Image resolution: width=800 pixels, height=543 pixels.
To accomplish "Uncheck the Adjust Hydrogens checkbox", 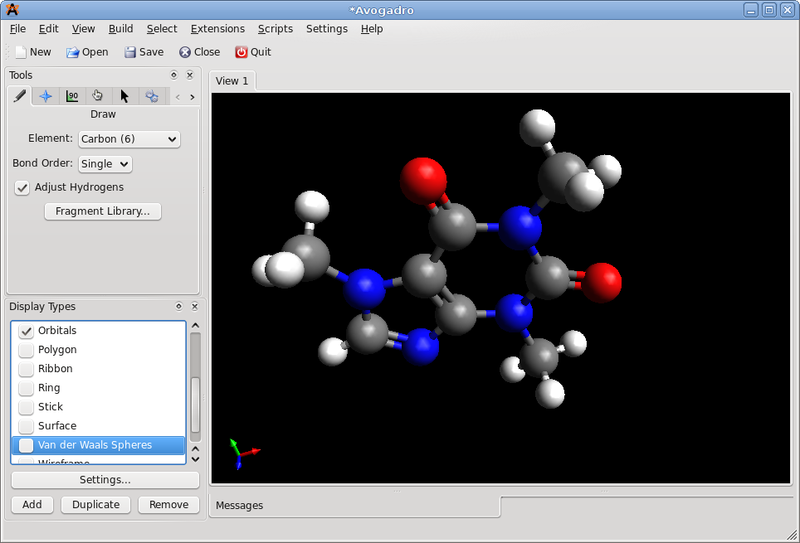I will (22, 187).
